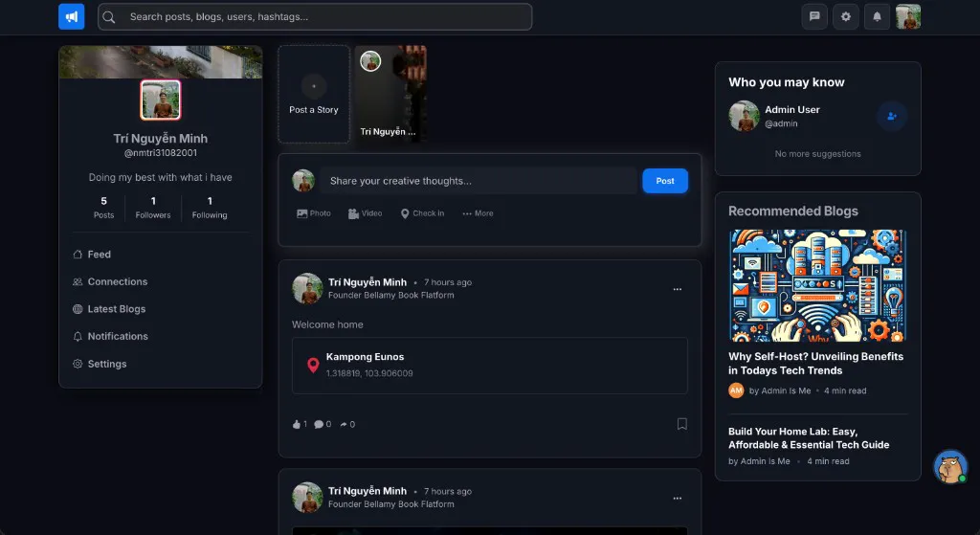980x535 pixels.
Task: Focus the search posts, blogs, users field
Action: (315, 17)
